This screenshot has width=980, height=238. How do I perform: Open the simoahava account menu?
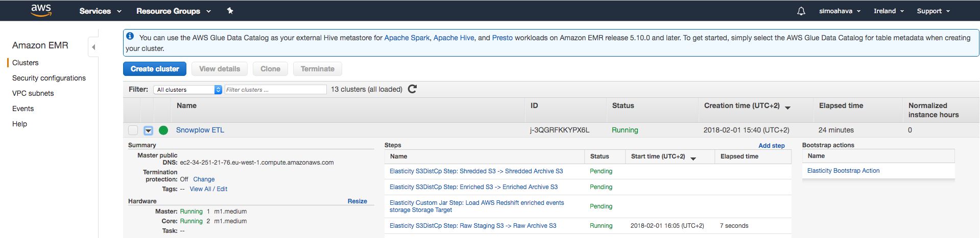tap(840, 11)
